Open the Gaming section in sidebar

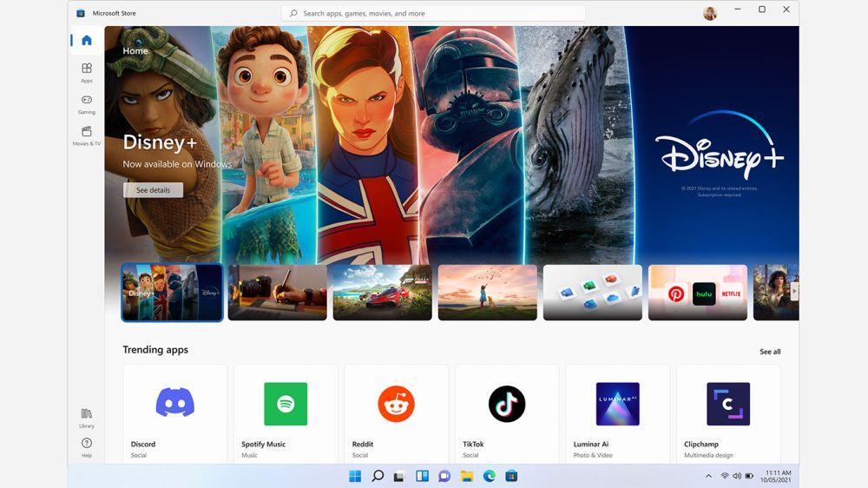tap(86, 103)
